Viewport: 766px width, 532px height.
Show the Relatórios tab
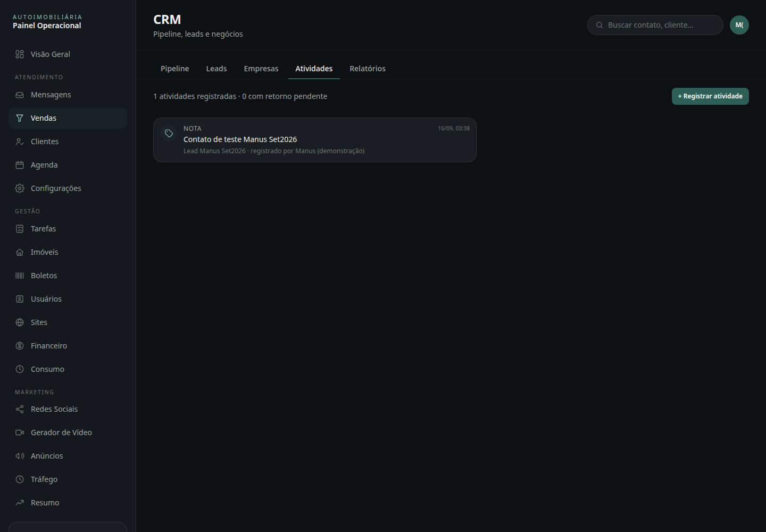368,69
